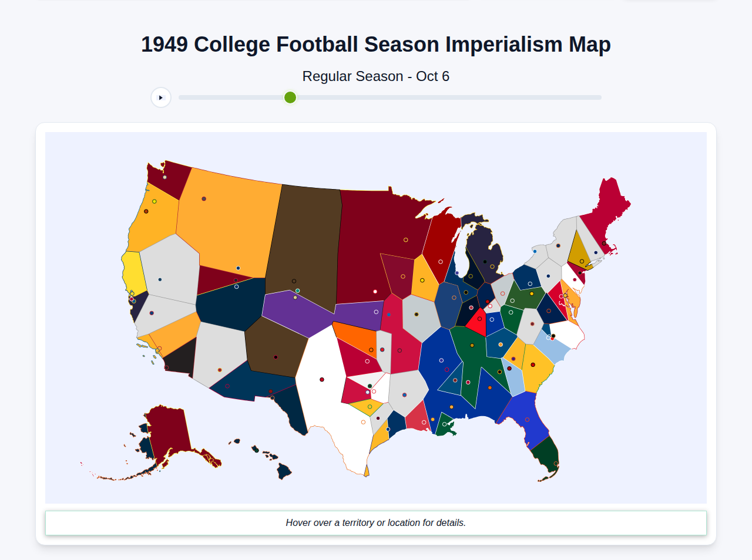This screenshot has width=752, height=560.
Task: Click the team dot in Washington's maroon territory
Action: pos(164,177)
